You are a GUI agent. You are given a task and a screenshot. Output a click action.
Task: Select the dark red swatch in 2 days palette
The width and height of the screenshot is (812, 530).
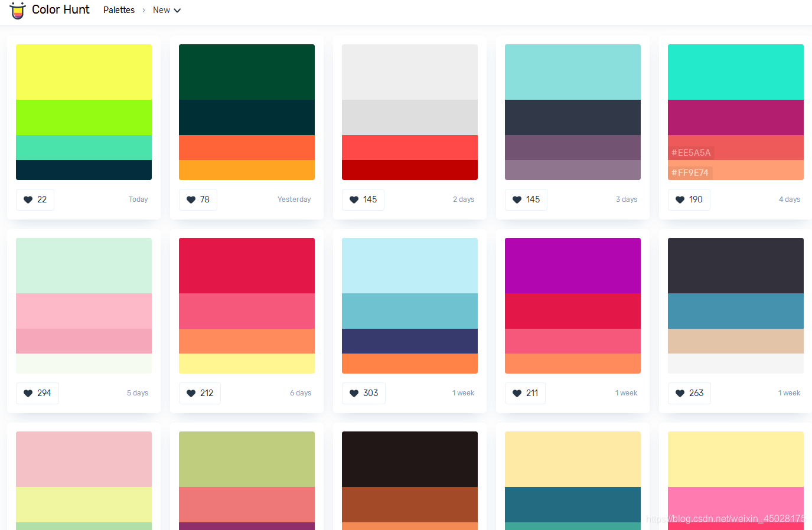(410, 170)
